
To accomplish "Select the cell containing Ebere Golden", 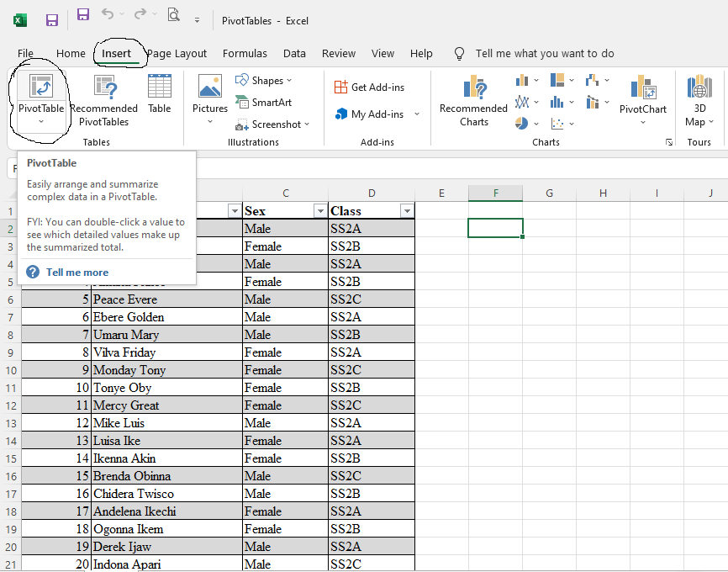I will pyautogui.click(x=166, y=317).
